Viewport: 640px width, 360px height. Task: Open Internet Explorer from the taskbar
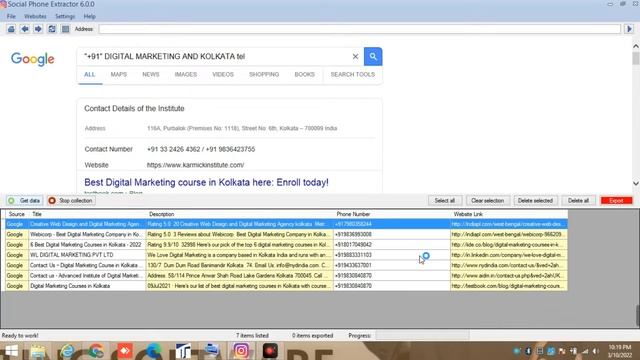(67, 351)
